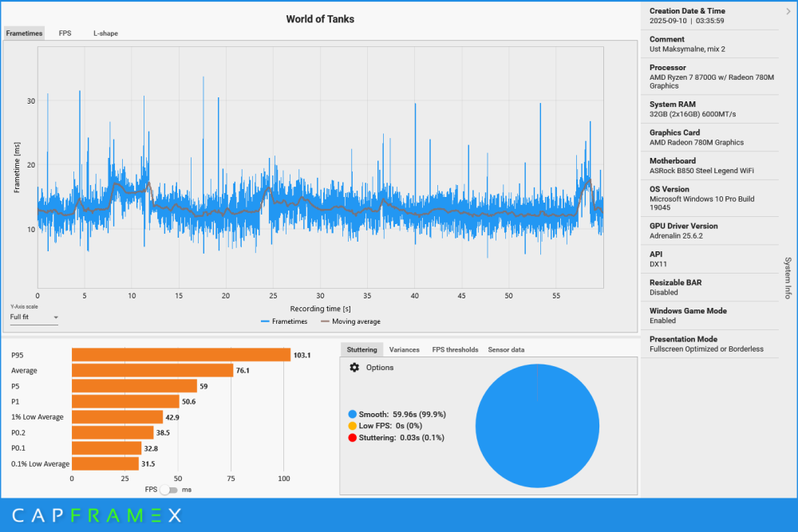Click the red Stuttering legend dot
This screenshot has width=798, height=532.
(353, 437)
